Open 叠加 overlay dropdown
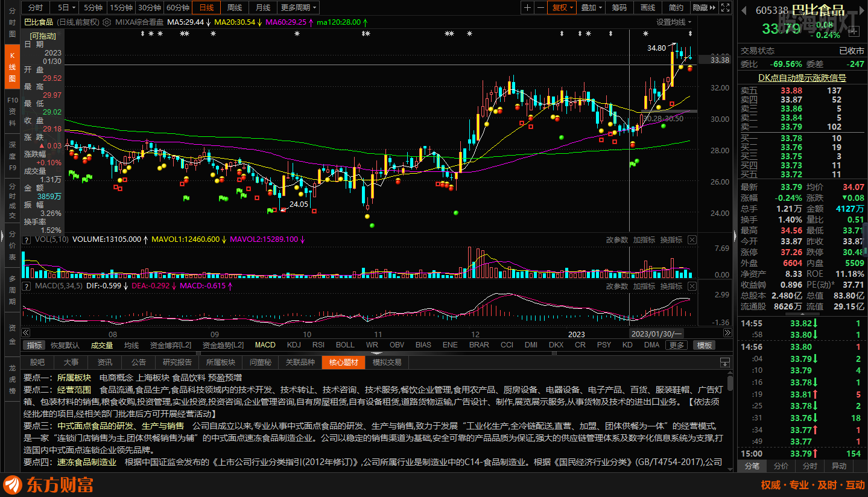This screenshot has height=497, width=868. click(591, 8)
